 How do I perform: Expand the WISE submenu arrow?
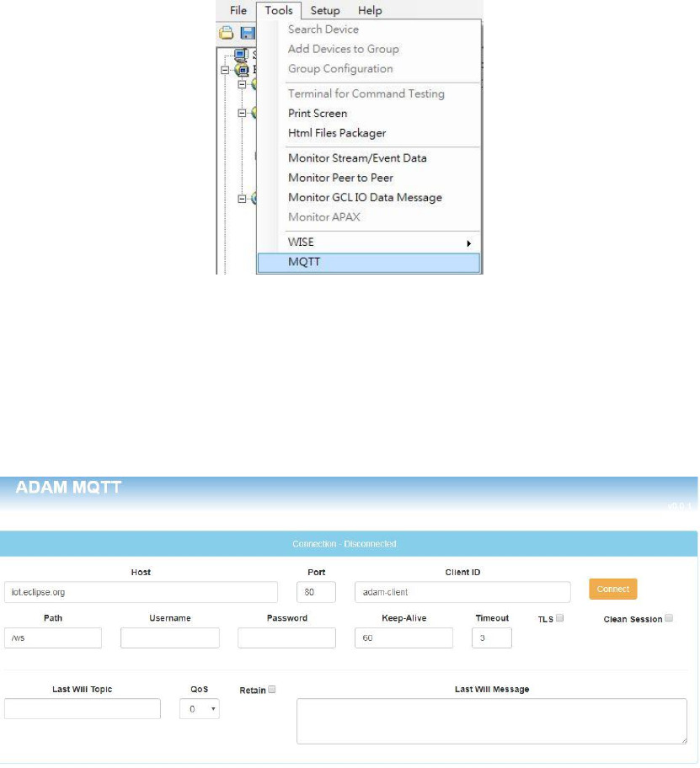tap(469, 243)
